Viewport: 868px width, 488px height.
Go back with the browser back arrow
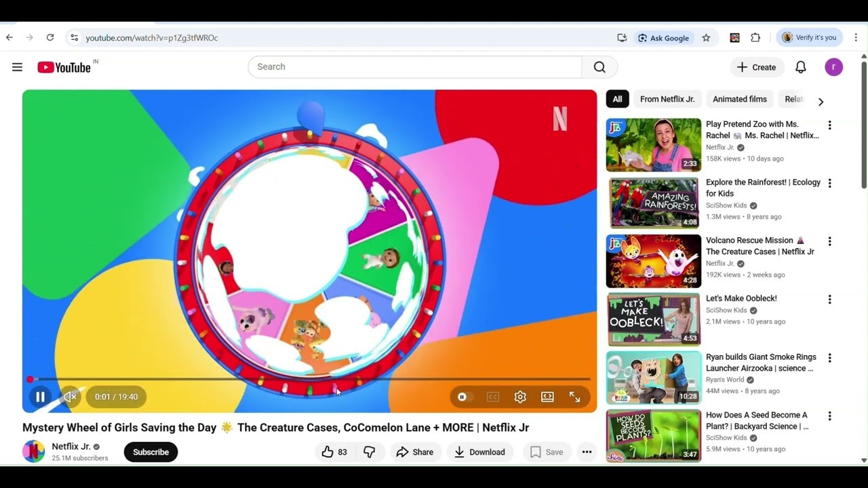[9, 38]
